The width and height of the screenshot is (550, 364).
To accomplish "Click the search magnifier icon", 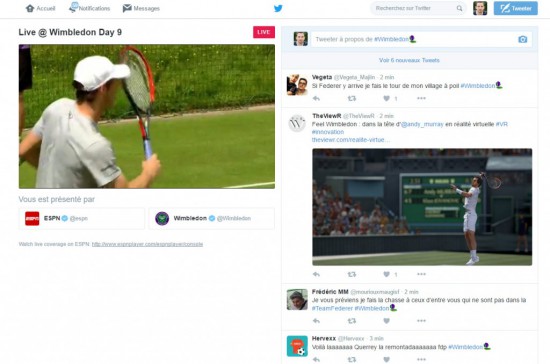I will (459, 8).
